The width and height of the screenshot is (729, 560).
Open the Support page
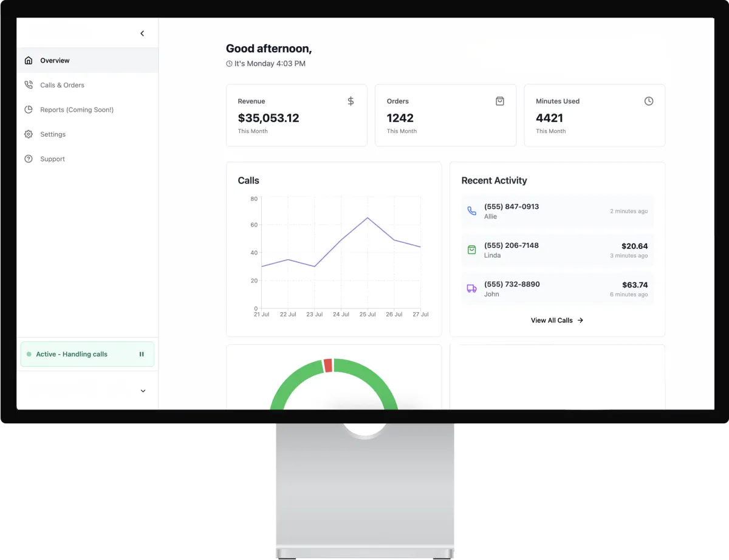(x=87, y=159)
